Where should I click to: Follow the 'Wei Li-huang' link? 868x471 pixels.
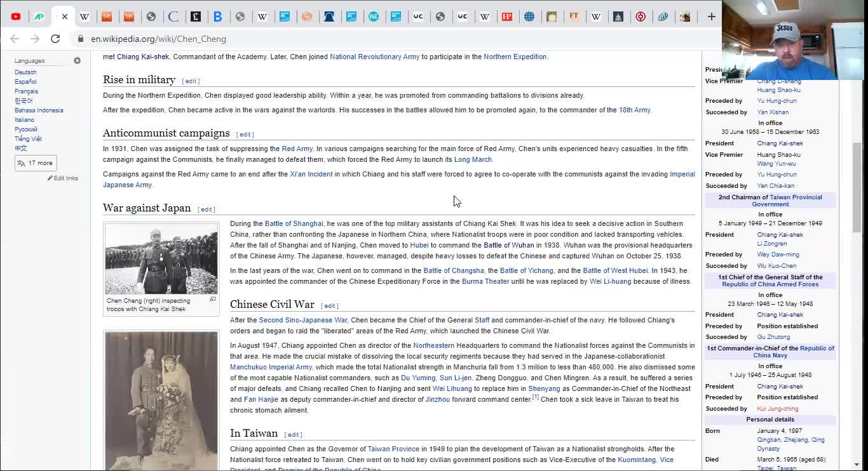(611, 281)
